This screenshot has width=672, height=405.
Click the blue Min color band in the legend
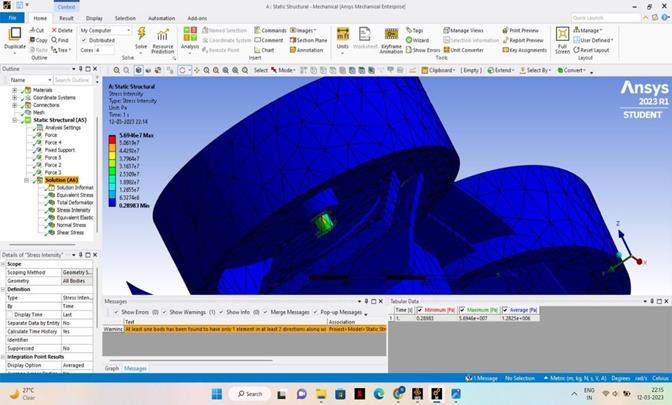[x=112, y=203]
